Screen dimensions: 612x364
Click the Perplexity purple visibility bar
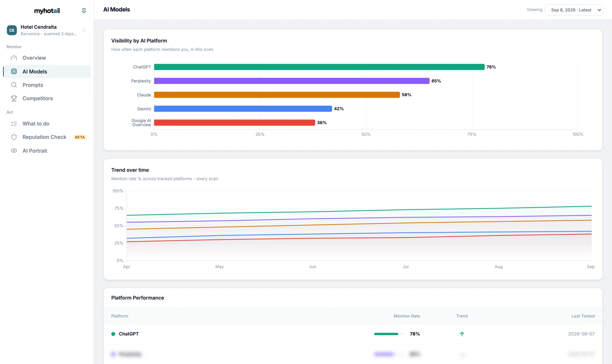(x=292, y=81)
